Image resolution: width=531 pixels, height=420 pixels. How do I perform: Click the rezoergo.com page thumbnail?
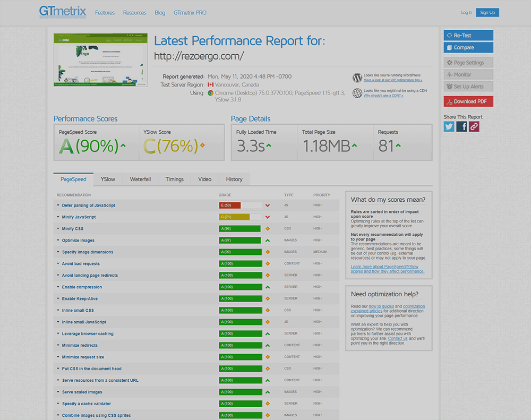[100, 59]
